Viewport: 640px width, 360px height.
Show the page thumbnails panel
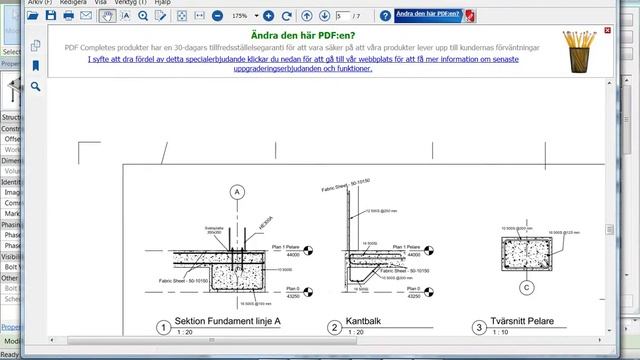pos(36,45)
